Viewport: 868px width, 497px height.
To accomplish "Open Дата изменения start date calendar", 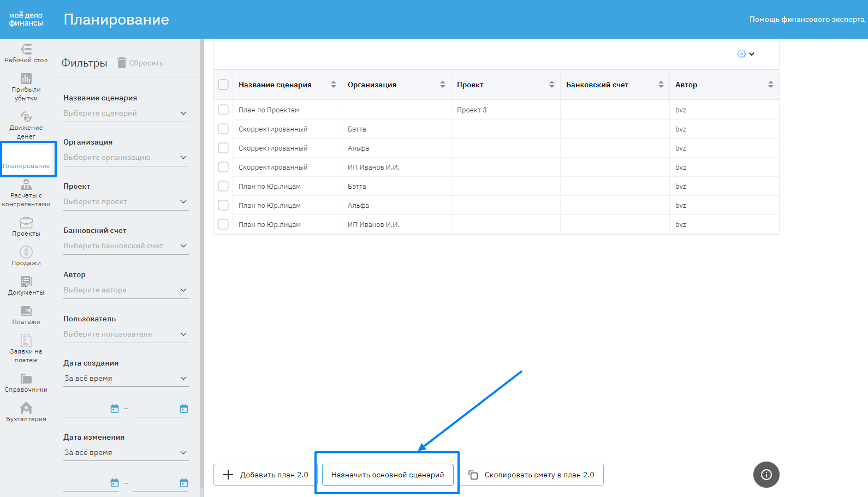I will pyautogui.click(x=115, y=483).
